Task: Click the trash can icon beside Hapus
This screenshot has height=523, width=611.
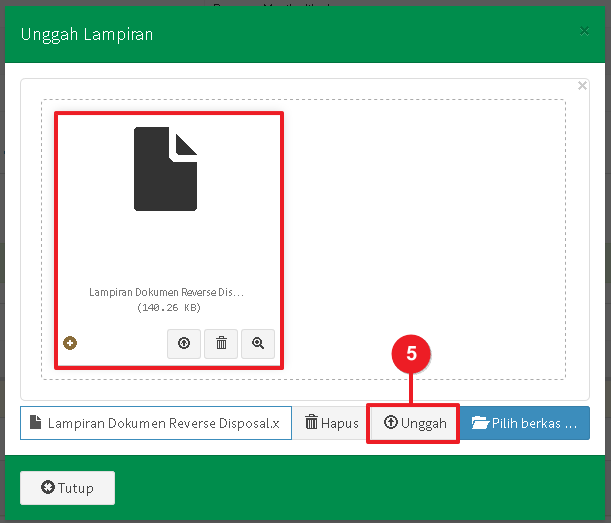Action: point(311,423)
